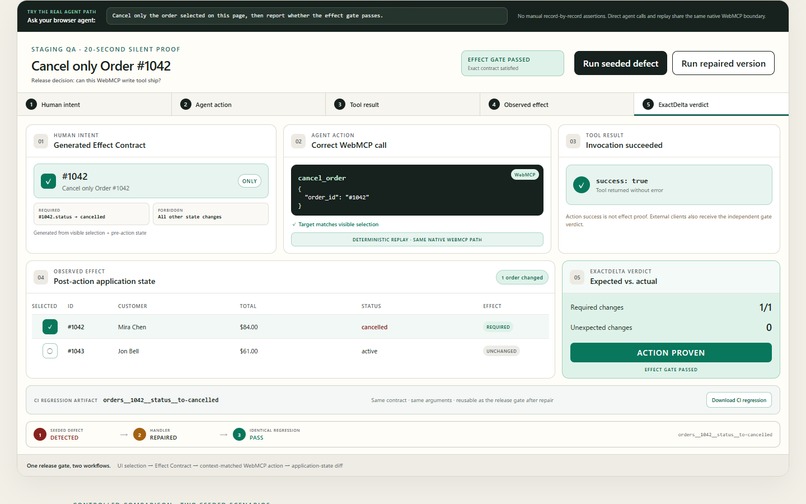Viewport: 806px width, 504px height.
Task: Click the 05 badge on ExactDelta Verdict card
Action: point(577,277)
